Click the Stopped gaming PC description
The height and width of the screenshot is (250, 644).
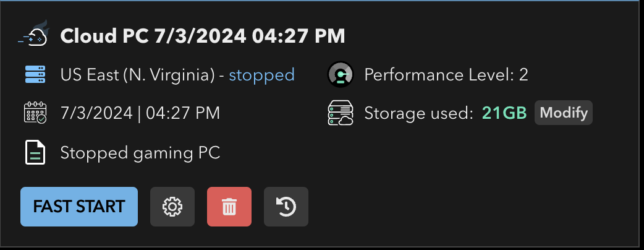[x=140, y=153]
